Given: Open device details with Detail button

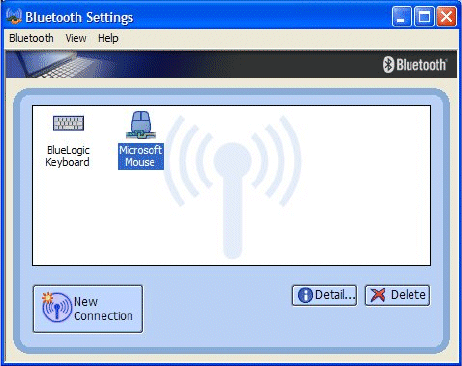Looking at the screenshot, I should click(325, 295).
